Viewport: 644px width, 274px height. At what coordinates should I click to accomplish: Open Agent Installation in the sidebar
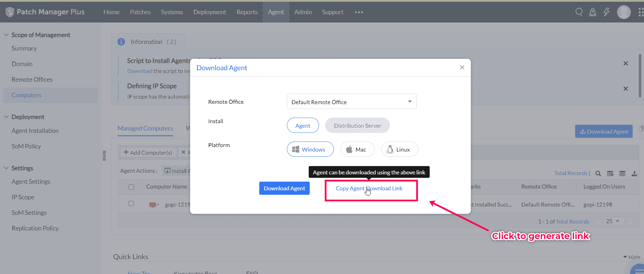click(x=35, y=131)
